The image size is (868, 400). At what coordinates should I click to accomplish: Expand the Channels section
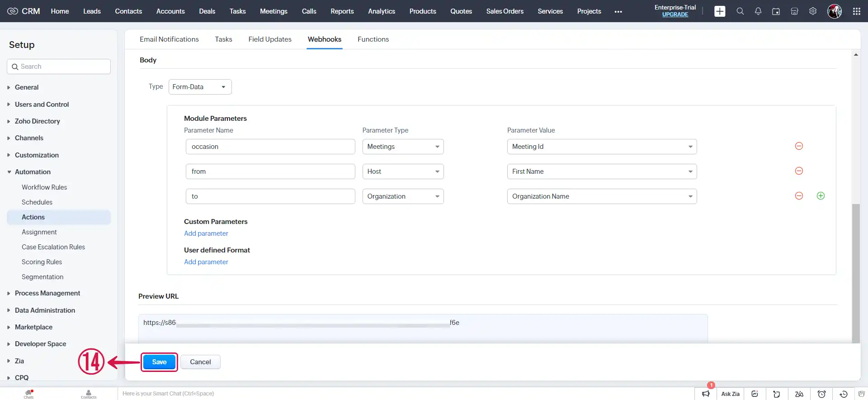(x=29, y=138)
